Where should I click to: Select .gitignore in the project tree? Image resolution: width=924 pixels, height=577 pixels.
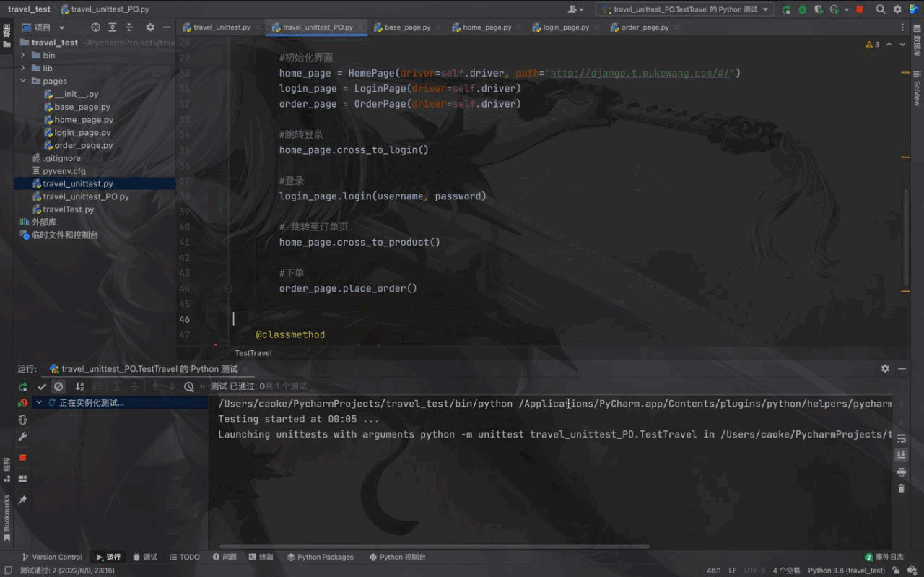[x=61, y=158]
